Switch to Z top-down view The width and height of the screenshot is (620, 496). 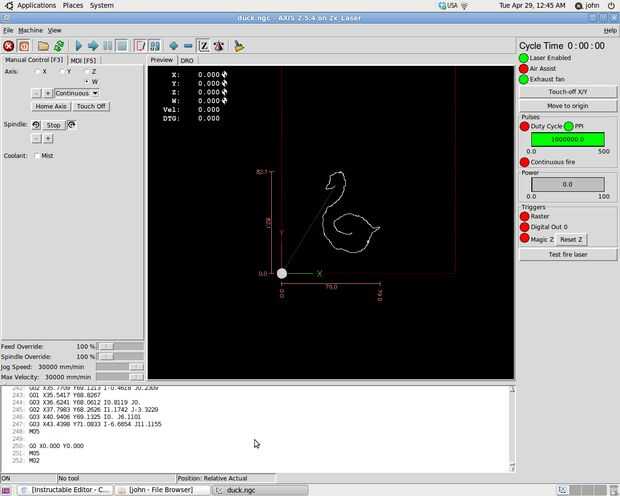tap(204, 46)
